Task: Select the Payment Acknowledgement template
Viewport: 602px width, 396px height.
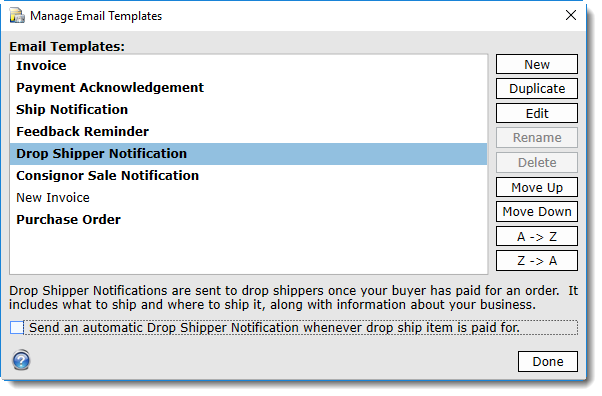Action: pos(248,88)
